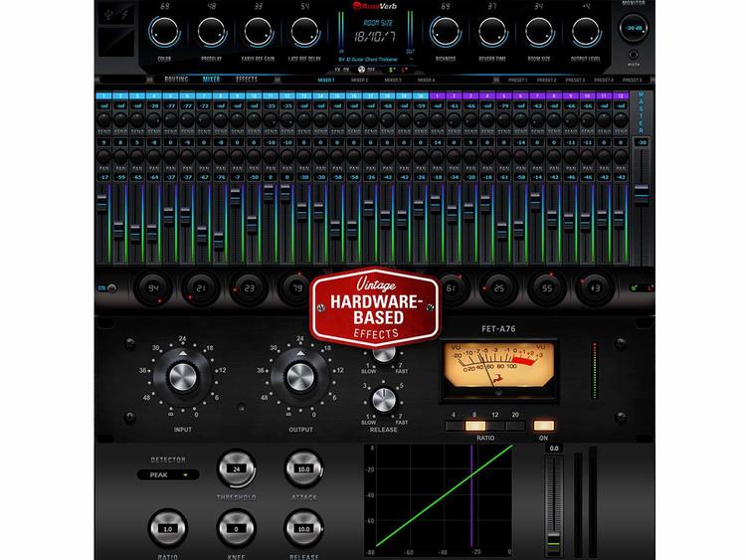Viewport: 746px width, 560px height.
Task: Click the compressor output gain fader
Action: (553, 542)
